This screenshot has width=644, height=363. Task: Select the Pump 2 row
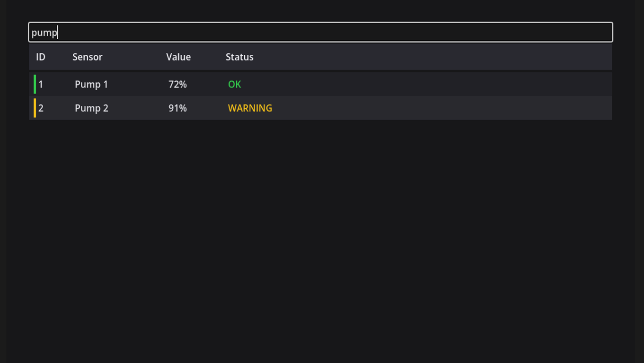(x=320, y=108)
